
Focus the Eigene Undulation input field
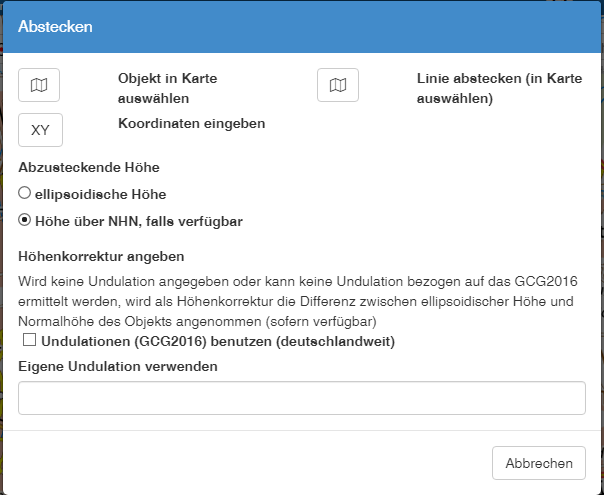tap(302, 398)
